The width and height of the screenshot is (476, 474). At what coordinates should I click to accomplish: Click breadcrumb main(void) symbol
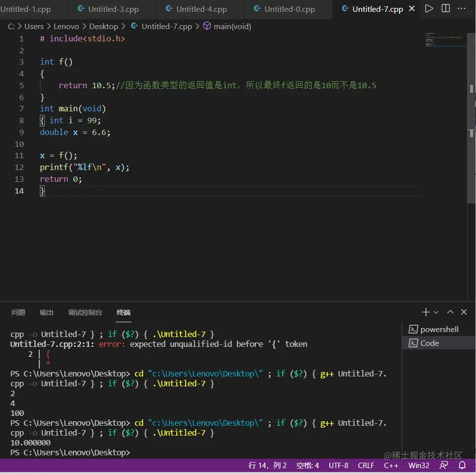(227, 27)
